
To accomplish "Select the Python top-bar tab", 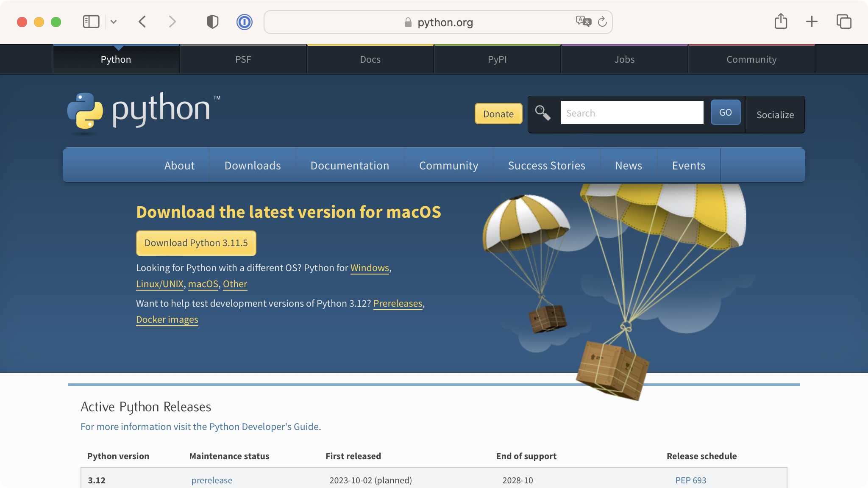I will [116, 59].
